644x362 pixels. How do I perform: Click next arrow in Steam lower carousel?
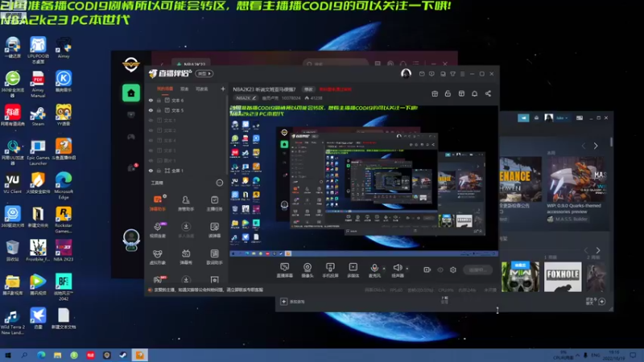click(x=598, y=250)
